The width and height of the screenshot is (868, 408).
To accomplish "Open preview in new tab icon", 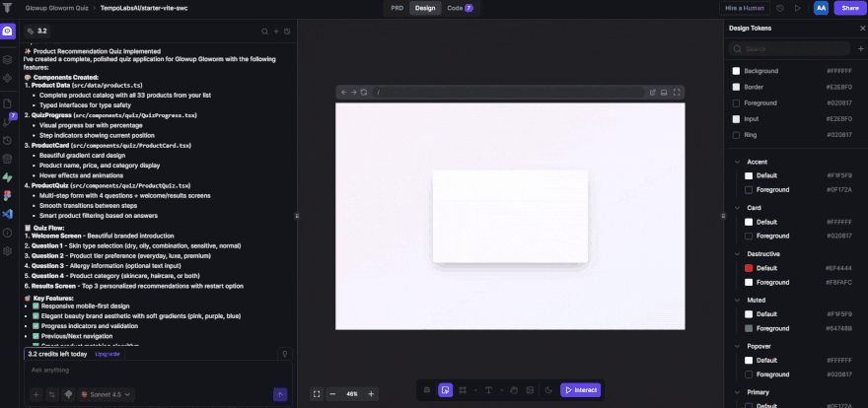I will (x=652, y=92).
